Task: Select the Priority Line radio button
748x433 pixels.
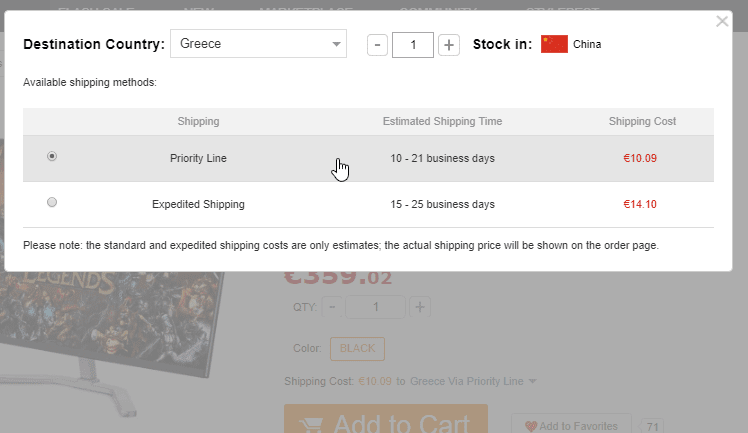Action: point(52,156)
